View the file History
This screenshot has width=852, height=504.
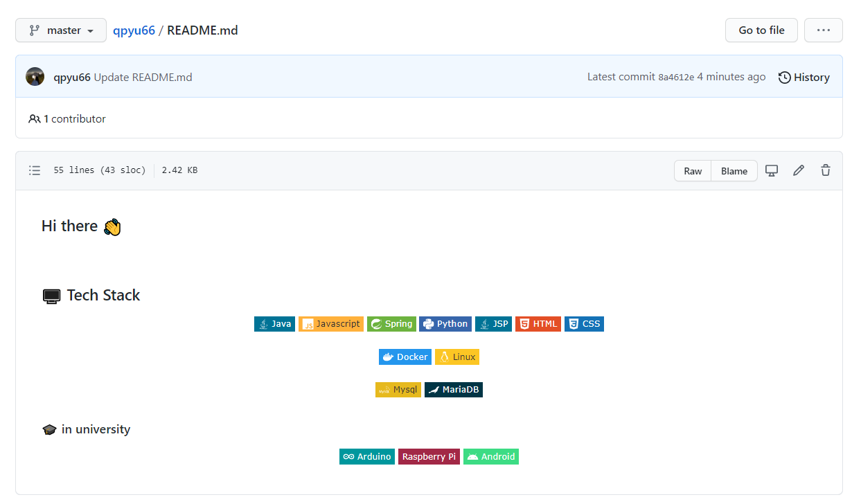pos(804,78)
